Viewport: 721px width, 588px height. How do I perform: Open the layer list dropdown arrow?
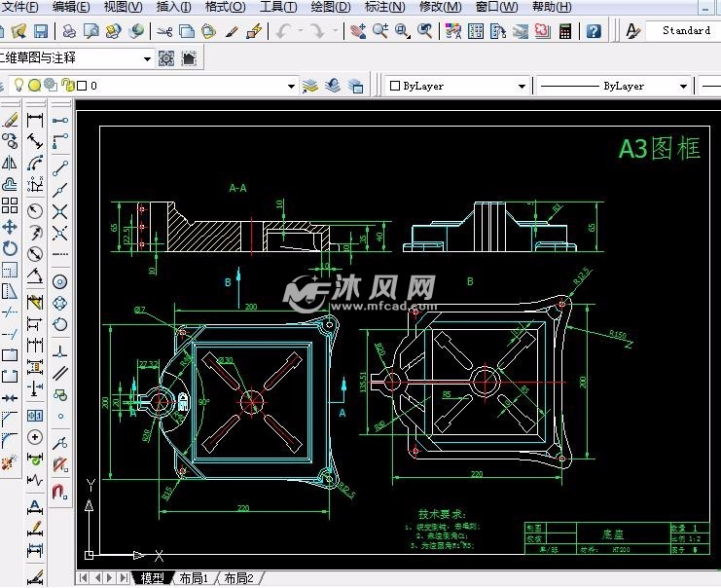click(291, 86)
